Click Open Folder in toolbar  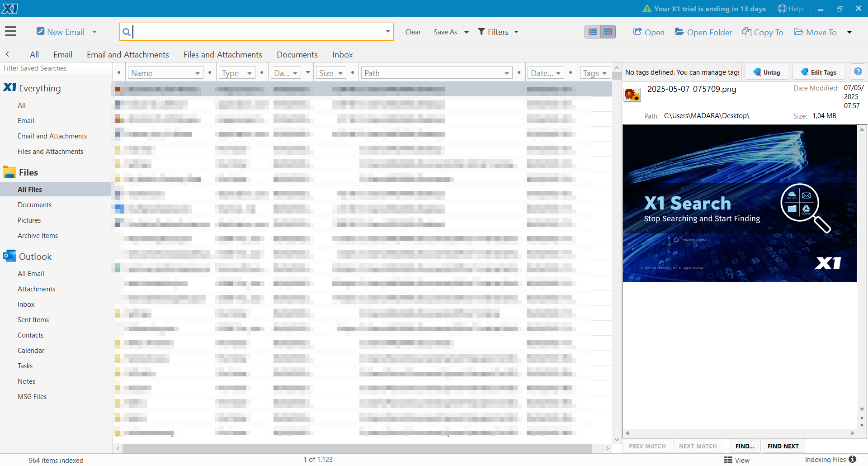(703, 32)
